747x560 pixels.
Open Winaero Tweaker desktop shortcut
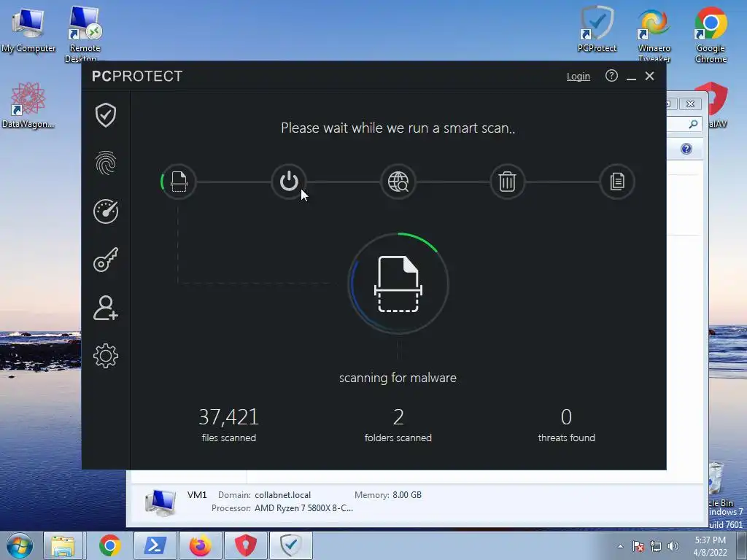point(654,34)
